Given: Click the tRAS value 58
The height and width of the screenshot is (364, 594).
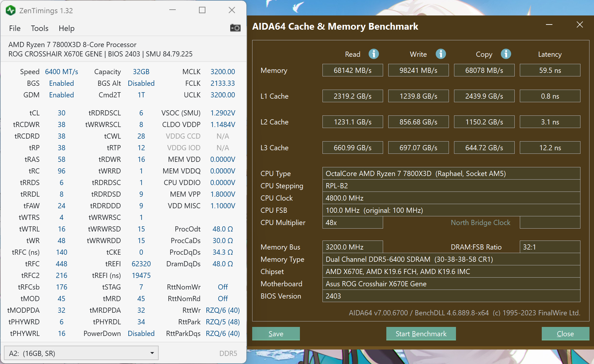Looking at the screenshot, I should 62,159.
